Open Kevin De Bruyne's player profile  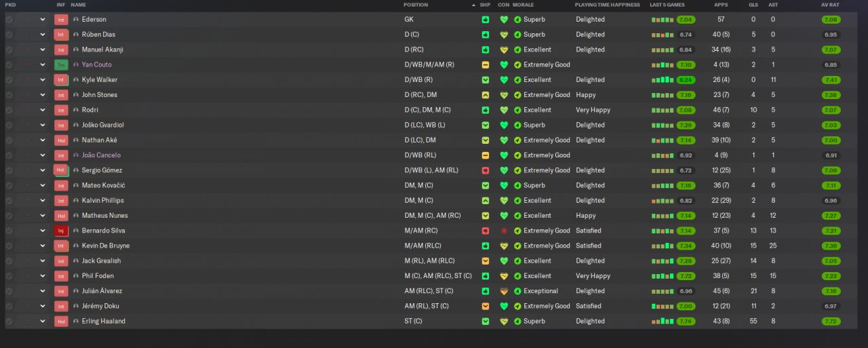(x=106, y=246)
